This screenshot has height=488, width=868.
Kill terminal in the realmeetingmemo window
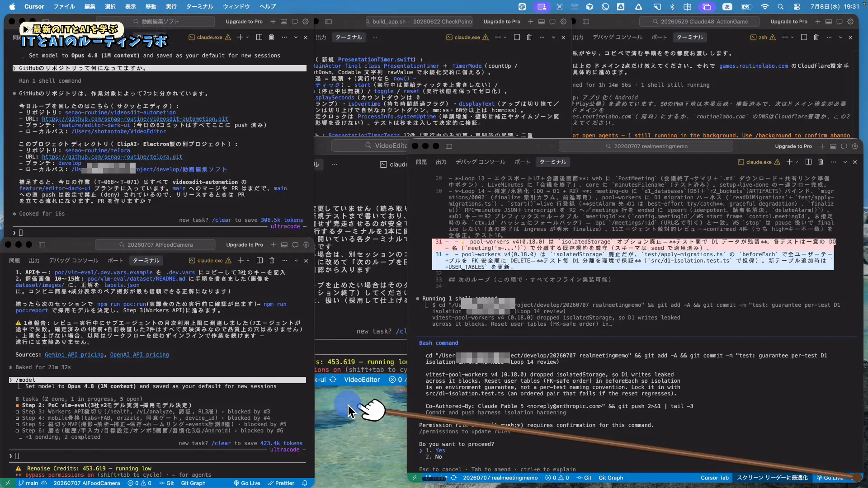tap(821, 162)
